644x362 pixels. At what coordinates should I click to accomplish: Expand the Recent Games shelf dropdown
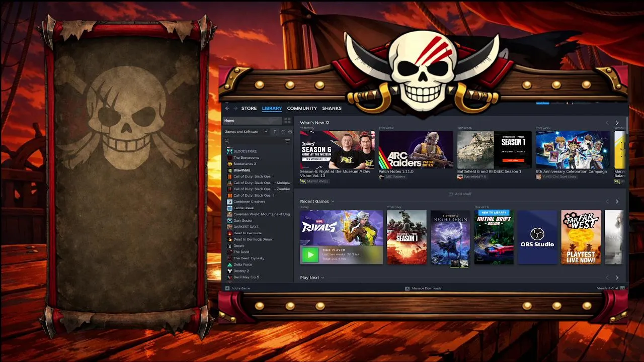click(333, 202)
